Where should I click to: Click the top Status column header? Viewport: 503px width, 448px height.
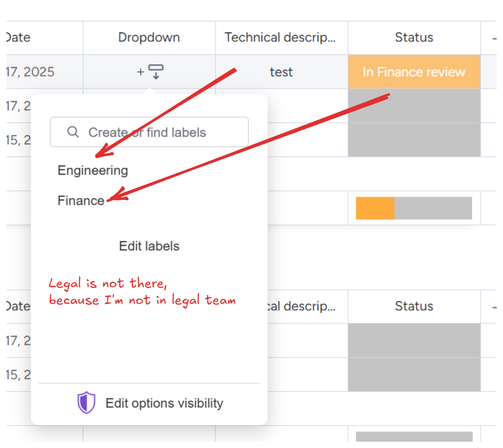pos(414,38)
